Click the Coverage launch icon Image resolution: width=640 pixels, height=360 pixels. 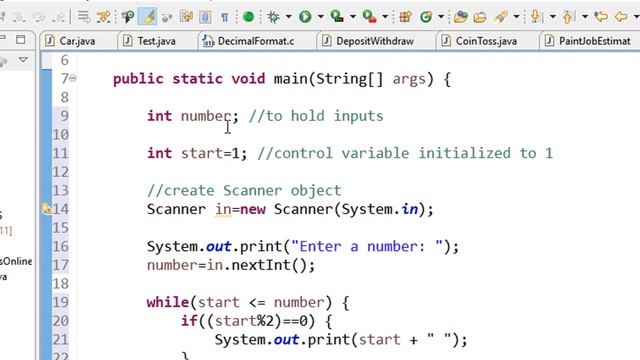(337, 17)
